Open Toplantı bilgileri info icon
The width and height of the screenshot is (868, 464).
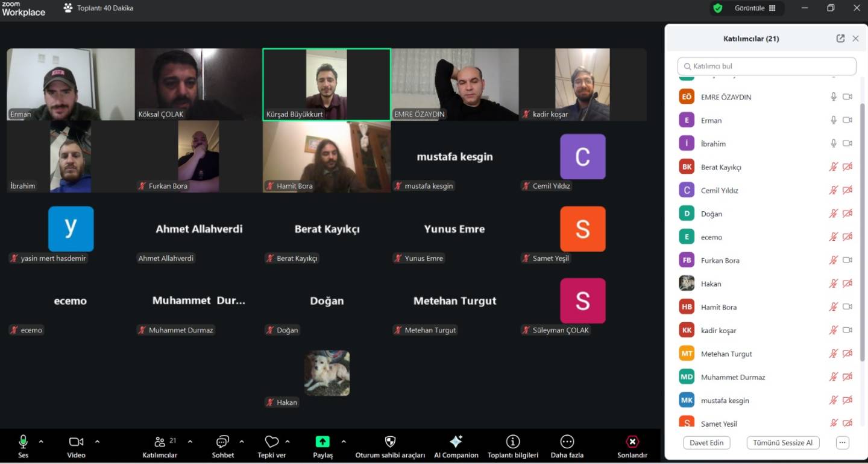pyautogui.click(x=512, y=442)
